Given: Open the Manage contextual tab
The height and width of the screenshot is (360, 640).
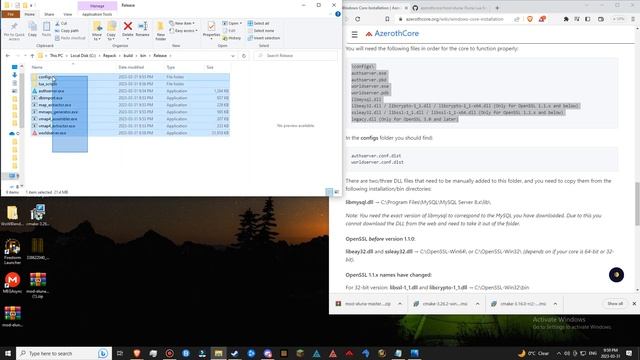Looking at the screenshot, I should 97,6.
